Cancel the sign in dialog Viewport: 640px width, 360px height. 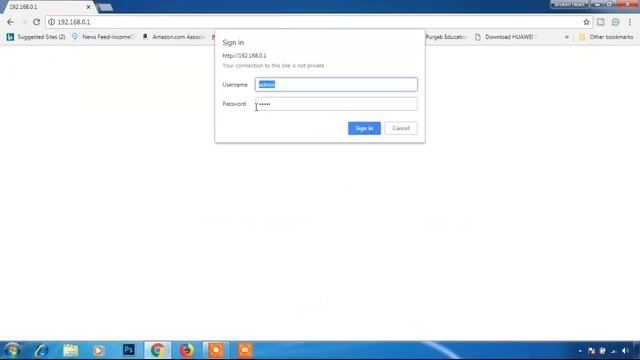(401, 128)
